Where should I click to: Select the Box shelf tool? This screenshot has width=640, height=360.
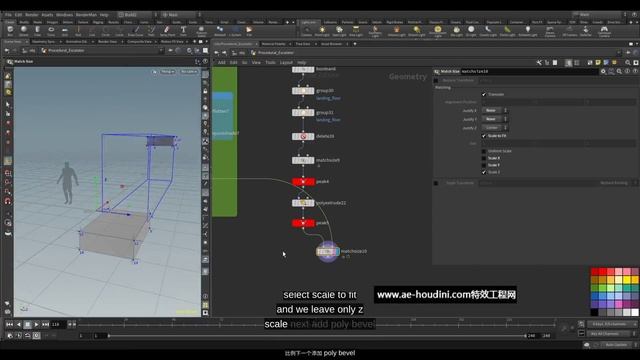pyautogui.click(x=10, y=31)
